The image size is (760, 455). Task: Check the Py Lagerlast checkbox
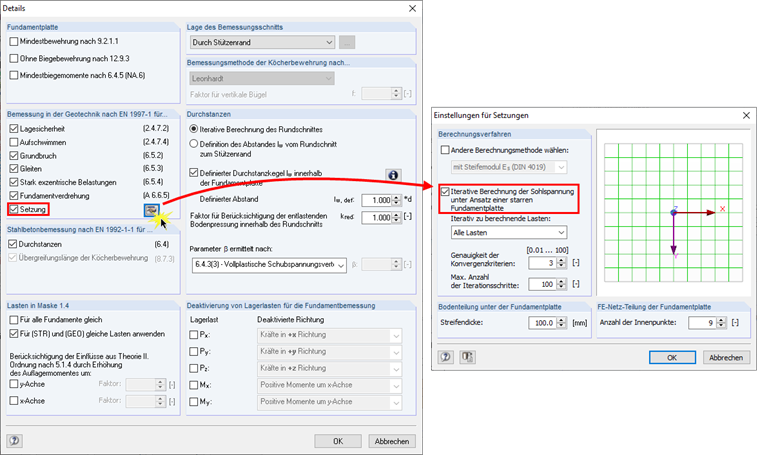(x=194, y=351)
